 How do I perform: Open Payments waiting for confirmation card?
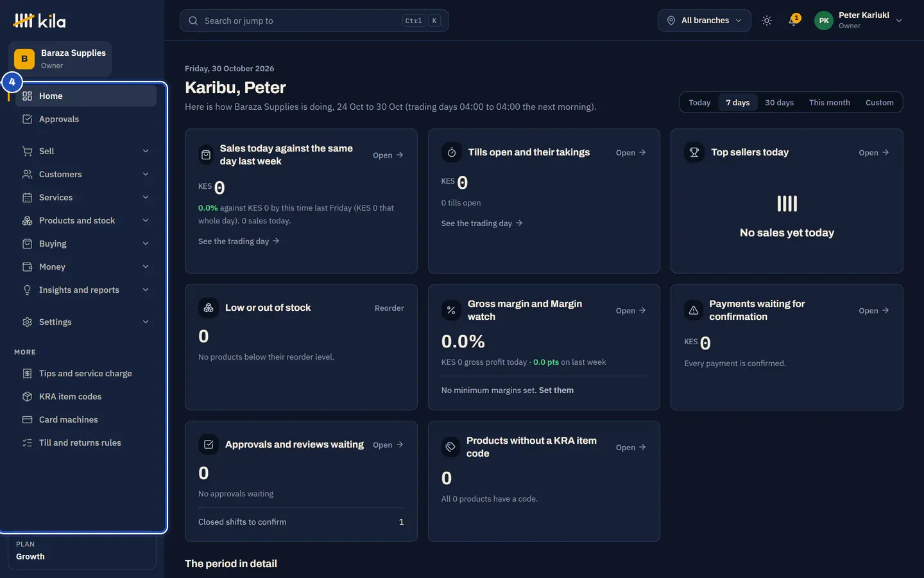point(873,310)
